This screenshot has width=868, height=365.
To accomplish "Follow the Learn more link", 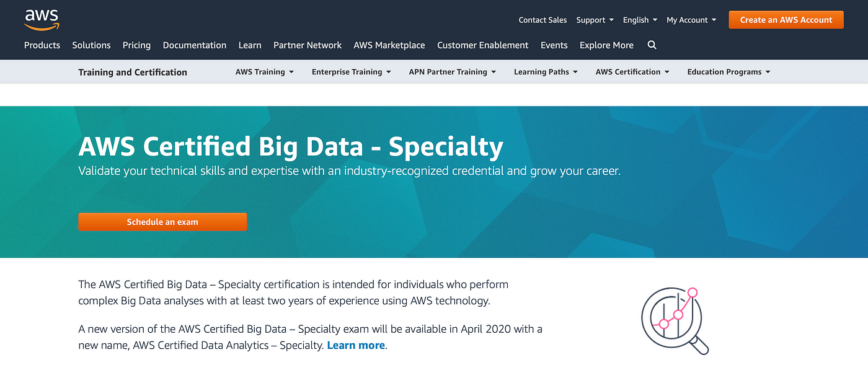I will 356,345.
